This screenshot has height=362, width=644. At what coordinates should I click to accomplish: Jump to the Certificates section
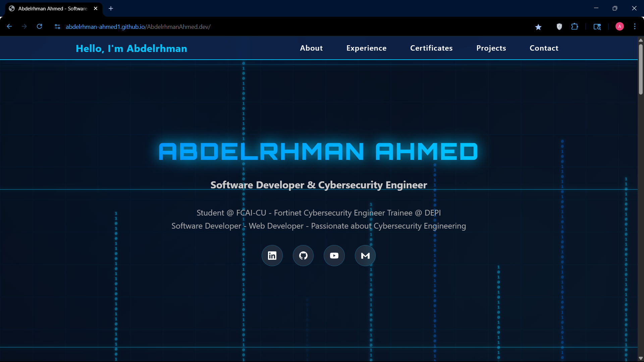[x=431, y=48]
